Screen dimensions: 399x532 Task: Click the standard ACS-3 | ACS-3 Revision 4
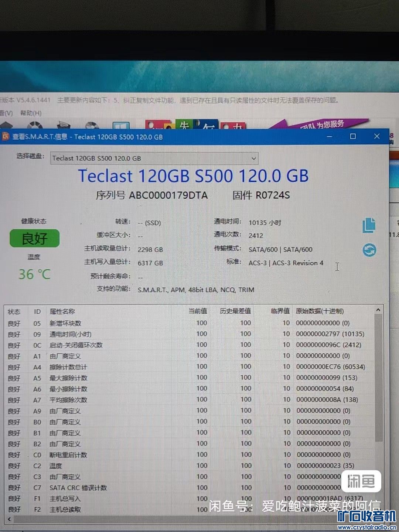click(x=286, y=263)
